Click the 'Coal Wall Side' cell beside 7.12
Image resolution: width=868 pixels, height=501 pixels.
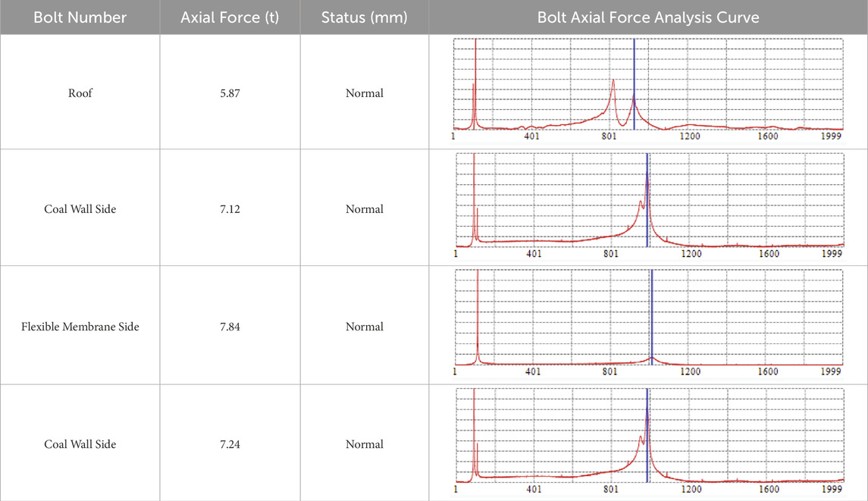(x=80, y=209)
